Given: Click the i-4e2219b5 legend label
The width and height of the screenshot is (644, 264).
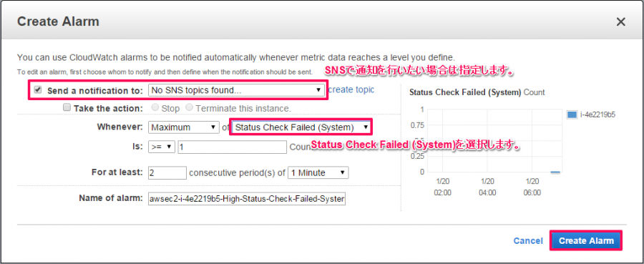Looking at the screenshot, I should coord(597,115).
